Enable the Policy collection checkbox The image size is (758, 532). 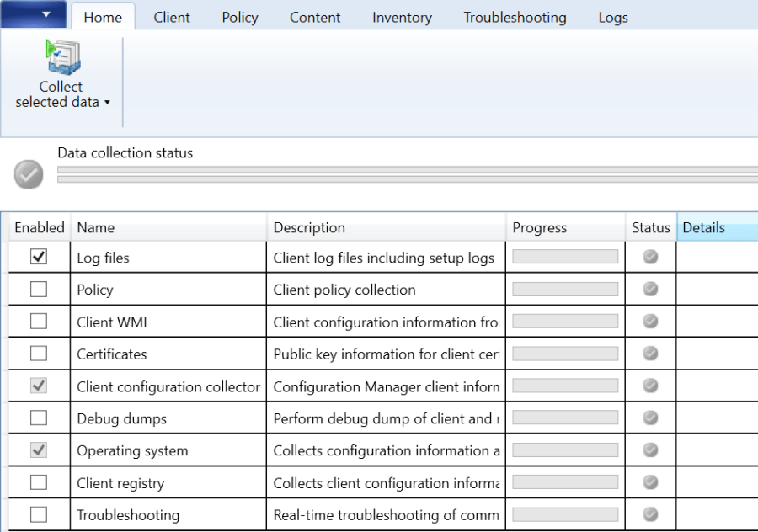37,289
